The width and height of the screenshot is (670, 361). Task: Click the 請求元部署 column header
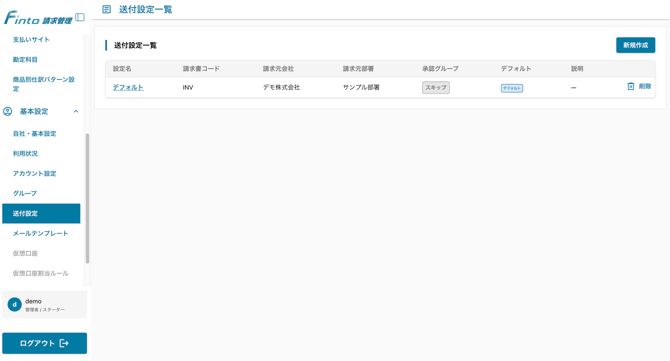(358, 69)
